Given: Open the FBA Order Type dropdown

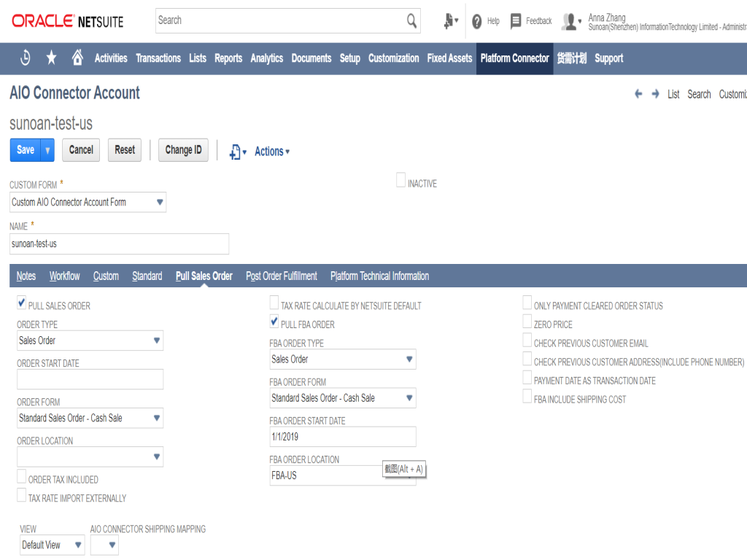Looking at the screenshot, I should 409,359.
